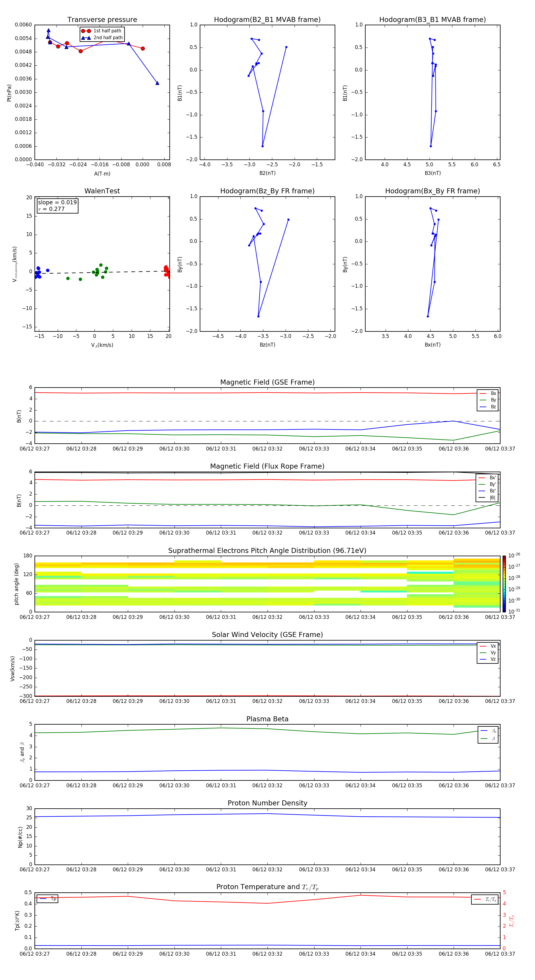Click the Bx(nT) x-axis label
The height and width of the screenshot is (980, 535).
coord(432,345)
